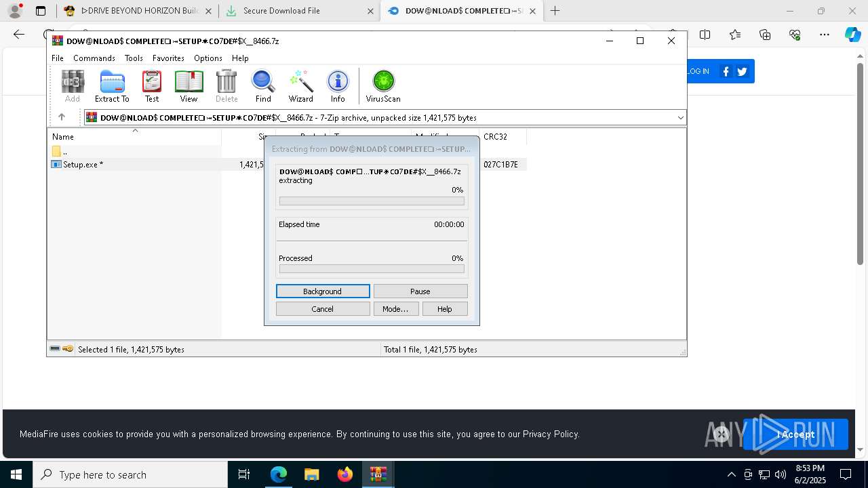Select the parent folder '..' row

(136, 151)
